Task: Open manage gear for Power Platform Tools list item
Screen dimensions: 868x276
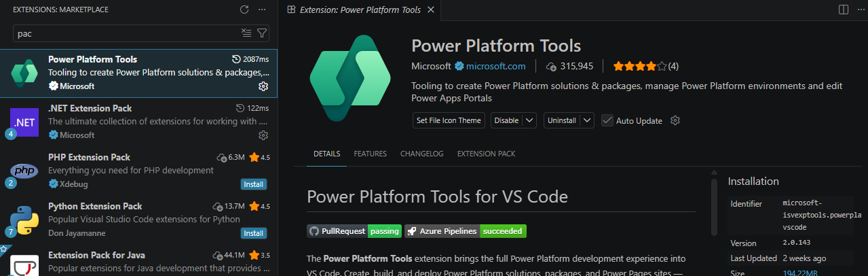Action: tap(263, 86)
